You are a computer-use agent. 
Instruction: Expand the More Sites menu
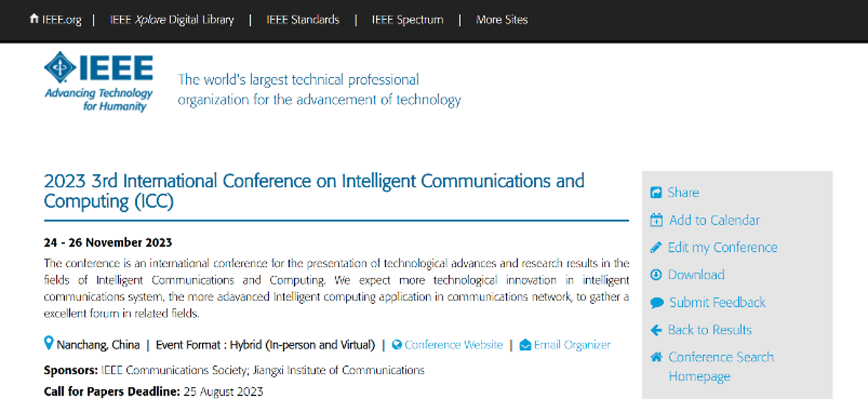coord(501,20)
